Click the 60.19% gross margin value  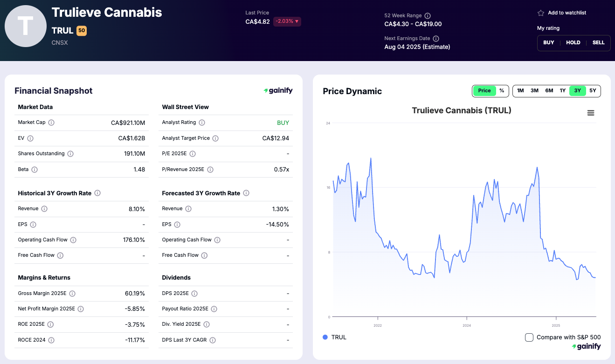[x=135, y=294]
